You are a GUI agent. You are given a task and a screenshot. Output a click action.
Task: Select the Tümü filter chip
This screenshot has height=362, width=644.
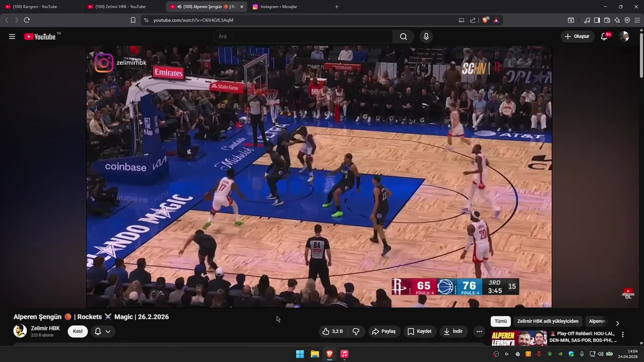coord(501,321)
